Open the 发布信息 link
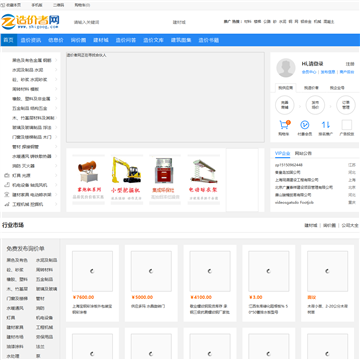This screenshot has width=360, height=360. pos(328,72)
